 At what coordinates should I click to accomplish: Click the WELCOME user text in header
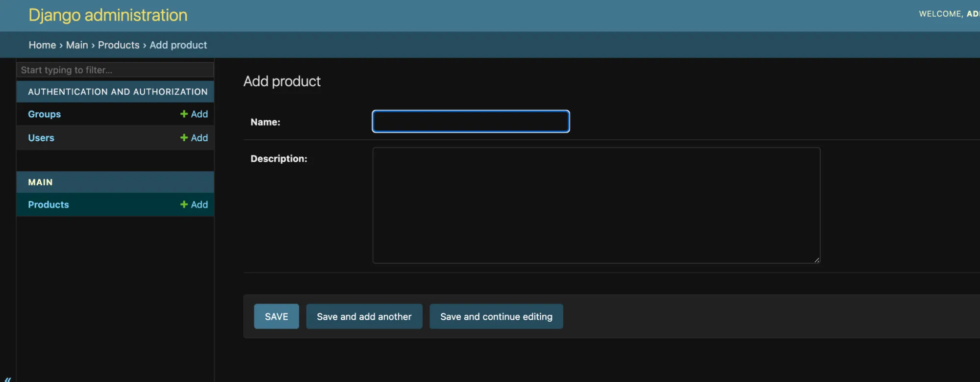pos(949,14)
